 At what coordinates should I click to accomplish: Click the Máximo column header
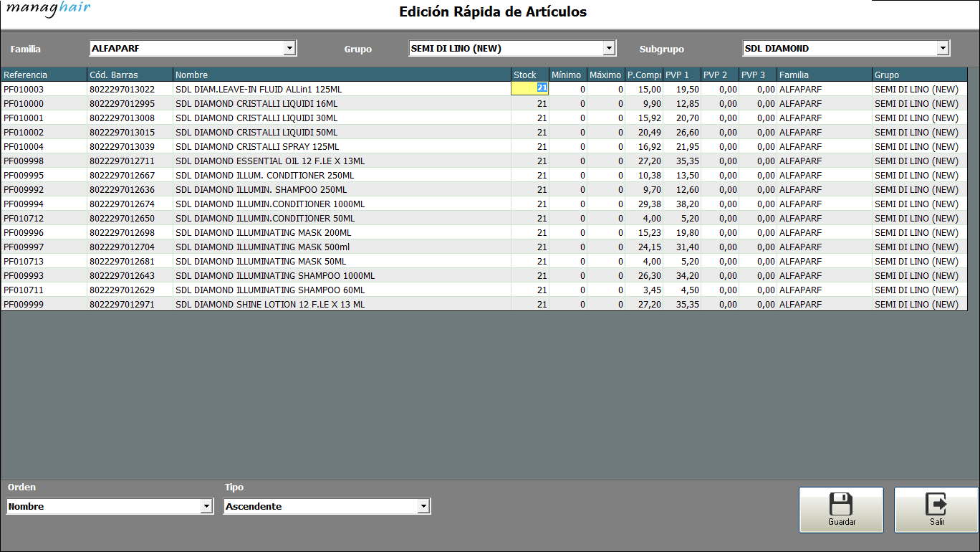pos(605,75)
